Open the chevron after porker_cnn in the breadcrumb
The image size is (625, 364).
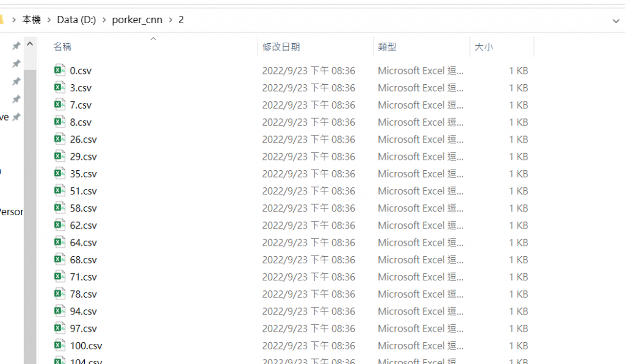pyautogui.click(x=171, y=20)
